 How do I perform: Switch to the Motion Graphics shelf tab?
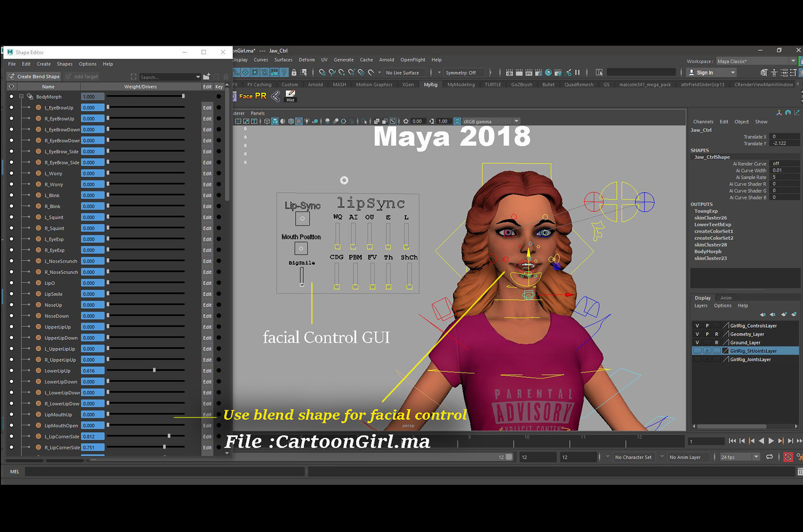pos(374,84)
